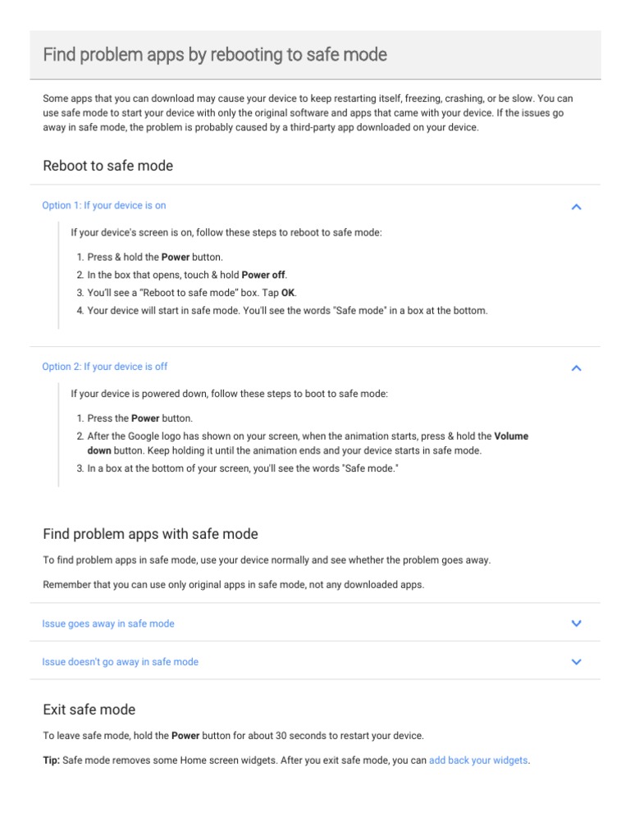Screen dimensions: 630x840
Task: Click step 'Press & hold the Power button'
Action: pyautogui.click(x=154, y=257)
